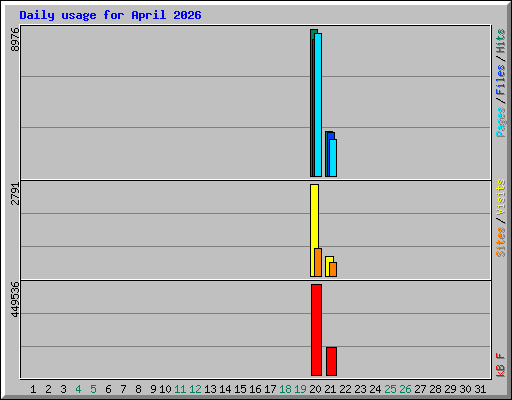Click the orange Sites bar for day 21
512x400 pixels.
(333, 269)
